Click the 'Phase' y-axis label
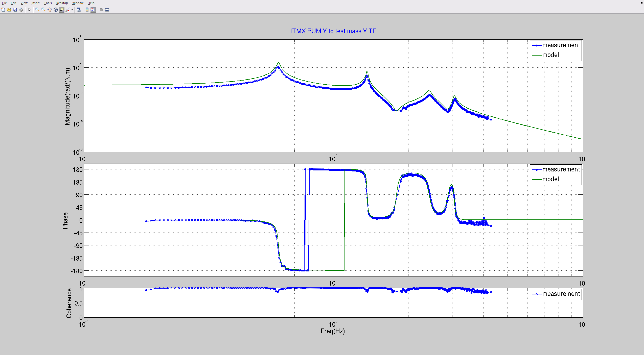 (x=65, y=220)
